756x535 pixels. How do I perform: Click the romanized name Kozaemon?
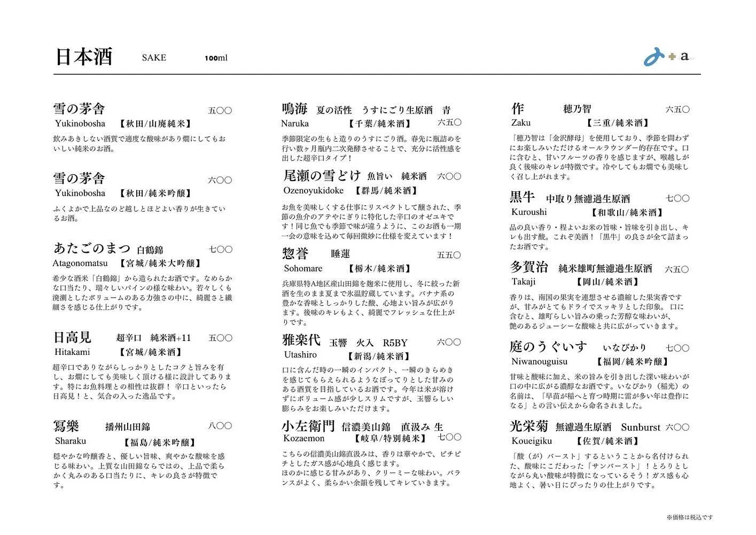point(304,438)
